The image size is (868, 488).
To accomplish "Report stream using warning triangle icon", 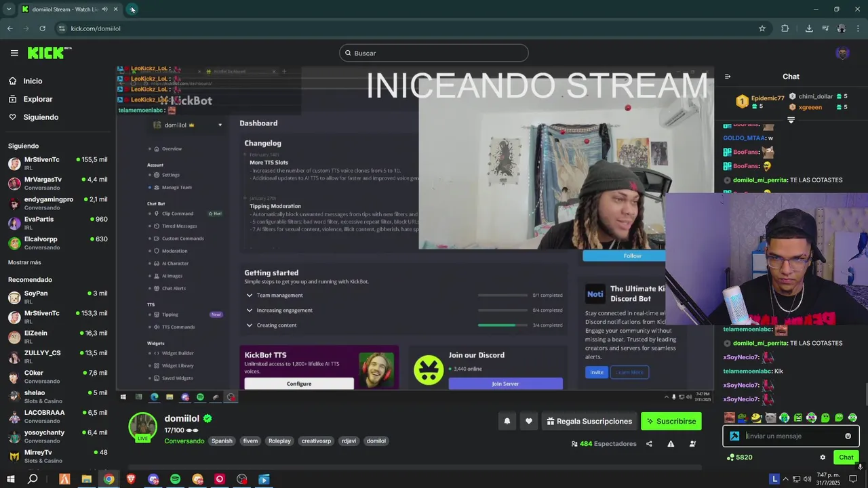I will pyautogui.click(x=671, y=444).
